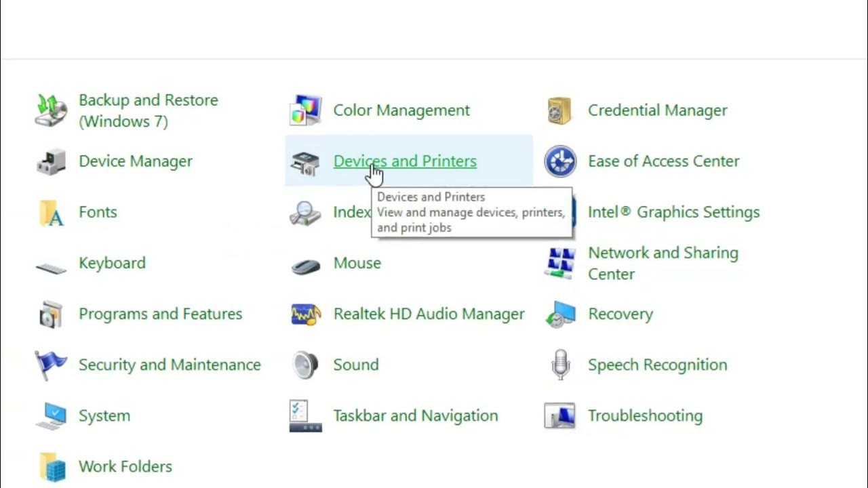868x488 pixels.
Task: Click the Keyboard icon
Action: tap(52, 267)
